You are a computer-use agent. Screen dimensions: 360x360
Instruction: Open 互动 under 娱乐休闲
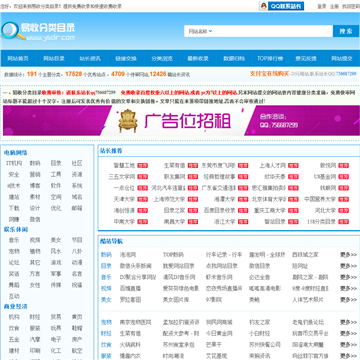click(x=14, y=296)
